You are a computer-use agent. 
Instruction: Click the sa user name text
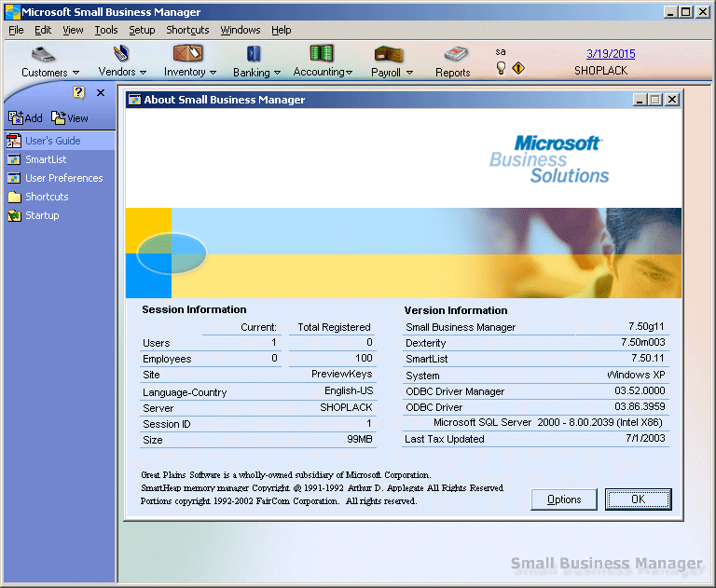coord(501,51)
